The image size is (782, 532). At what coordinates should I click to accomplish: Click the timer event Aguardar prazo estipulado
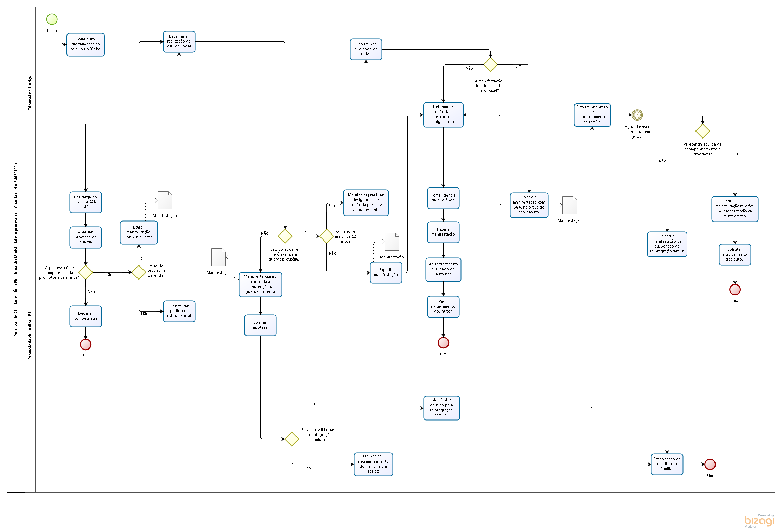pyautogui.click(x=637, y=115)
